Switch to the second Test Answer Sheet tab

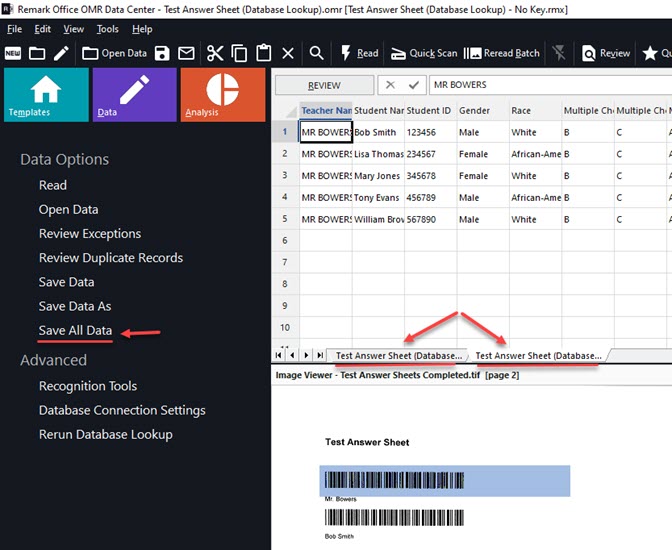click(x=539, y=355)
